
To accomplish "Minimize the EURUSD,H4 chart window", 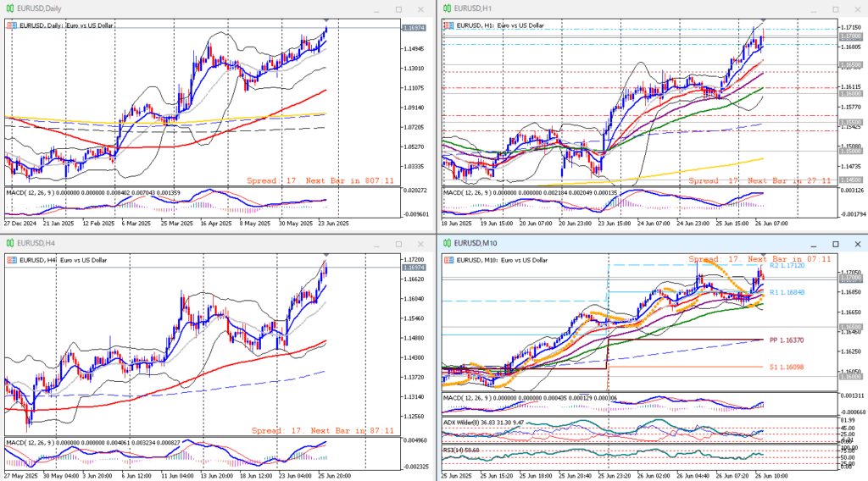I will click(x=376, y=244).
